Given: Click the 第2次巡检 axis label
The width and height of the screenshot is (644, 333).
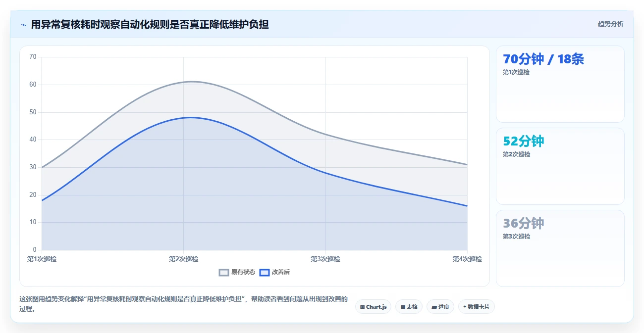Looking at the screenshot, I should pos(183,259).
